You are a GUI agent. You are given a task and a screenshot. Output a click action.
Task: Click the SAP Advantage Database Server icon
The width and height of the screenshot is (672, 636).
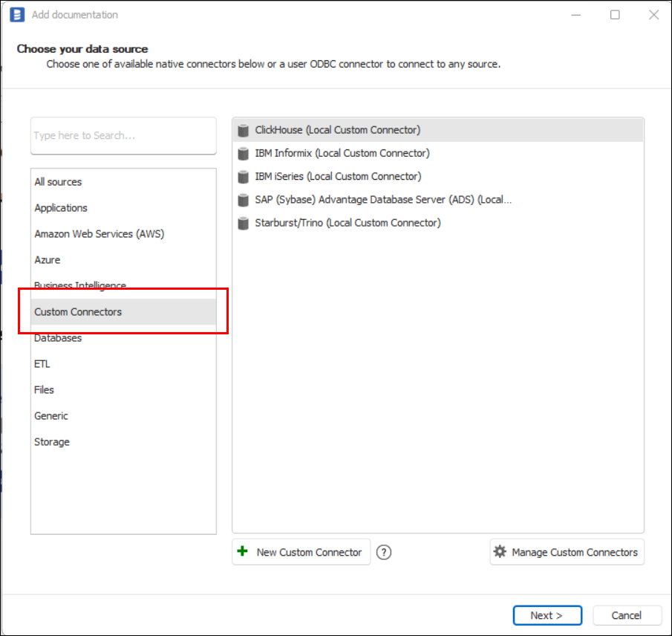(x=243, y=200)
